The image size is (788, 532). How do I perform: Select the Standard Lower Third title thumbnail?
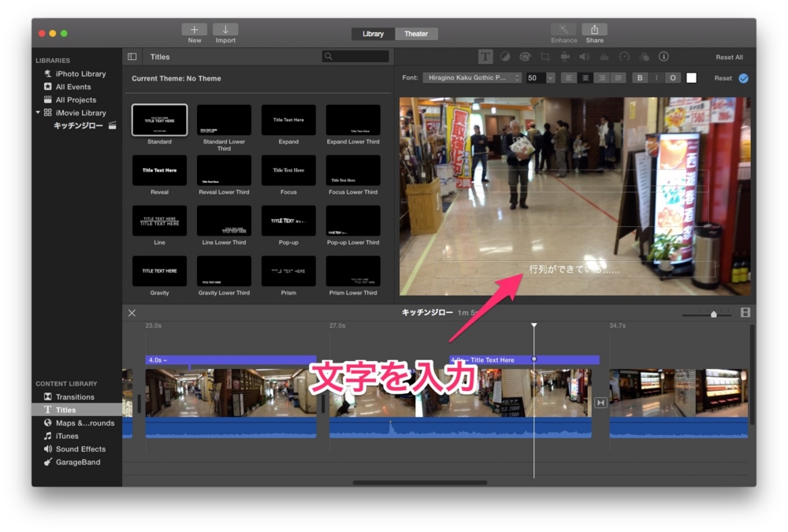tap(224, 120)
